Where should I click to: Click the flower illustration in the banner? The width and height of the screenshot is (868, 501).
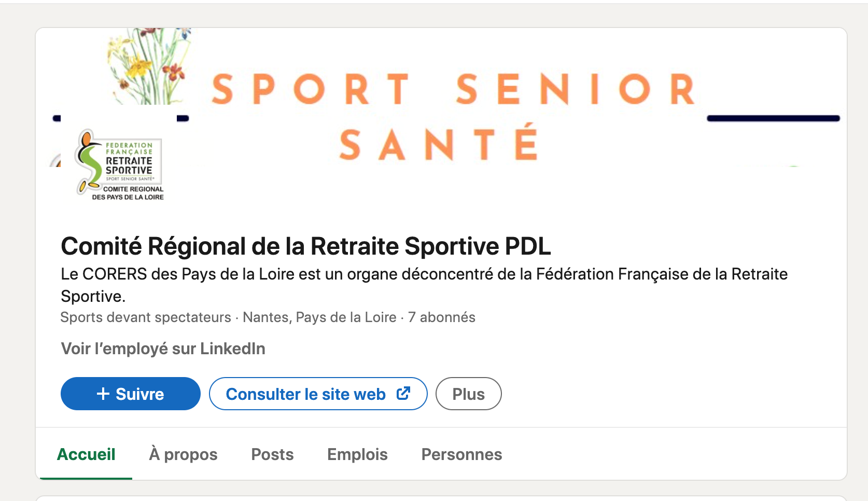coord(149,66)
